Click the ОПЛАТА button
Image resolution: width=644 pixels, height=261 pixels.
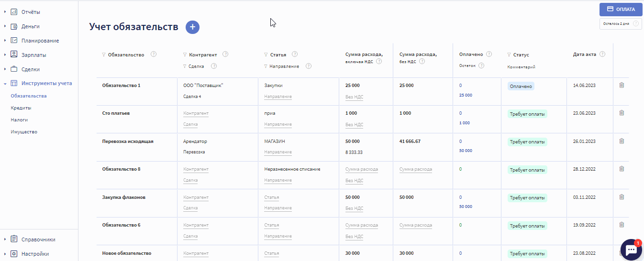coord(621,9)
